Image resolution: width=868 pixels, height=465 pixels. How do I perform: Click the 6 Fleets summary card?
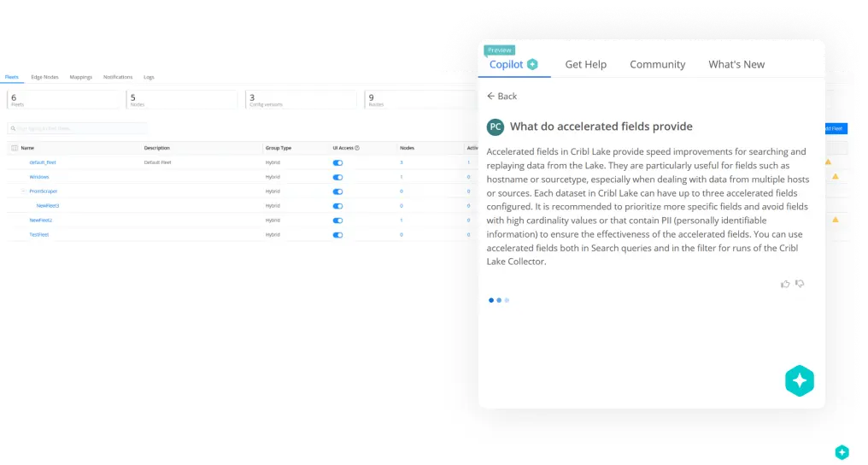click(63, 100)
